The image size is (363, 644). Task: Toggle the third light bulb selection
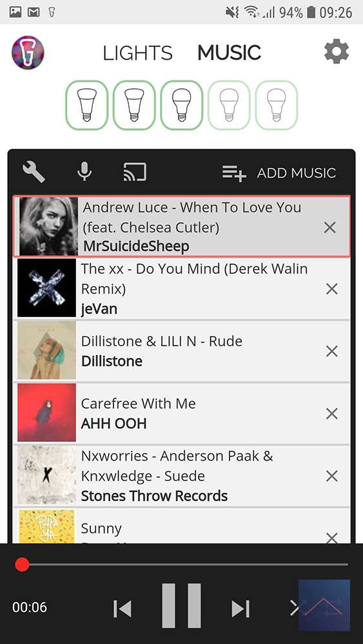(x=182, y=105)
